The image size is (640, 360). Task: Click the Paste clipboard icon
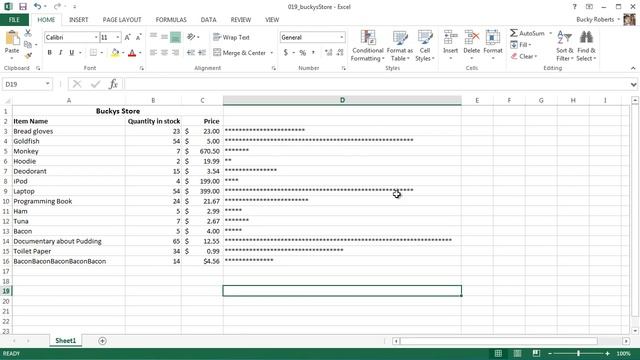[12, 38]
